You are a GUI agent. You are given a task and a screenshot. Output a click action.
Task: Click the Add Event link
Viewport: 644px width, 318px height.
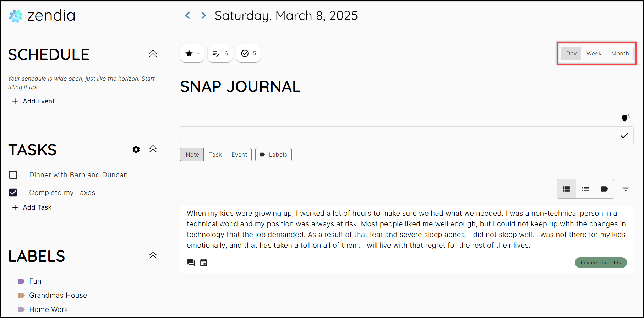pyautogui.click(x=33, y=101)
